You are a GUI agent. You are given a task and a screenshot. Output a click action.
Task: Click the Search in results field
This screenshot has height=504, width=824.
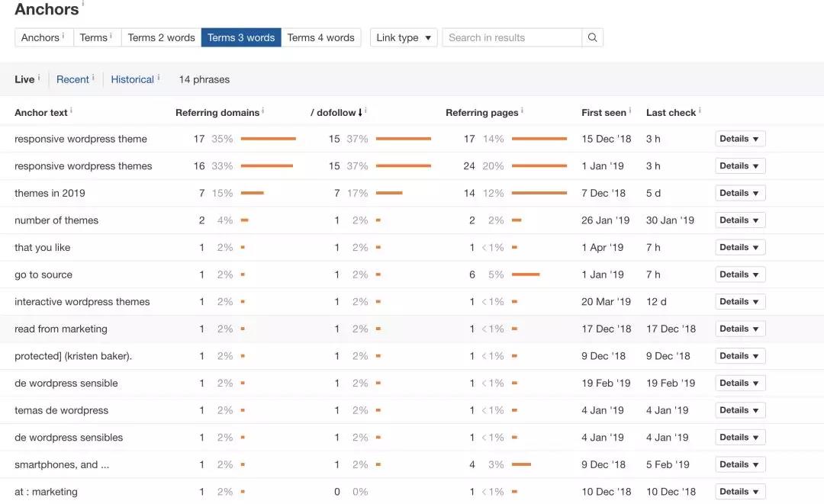(x=512, y=37)
